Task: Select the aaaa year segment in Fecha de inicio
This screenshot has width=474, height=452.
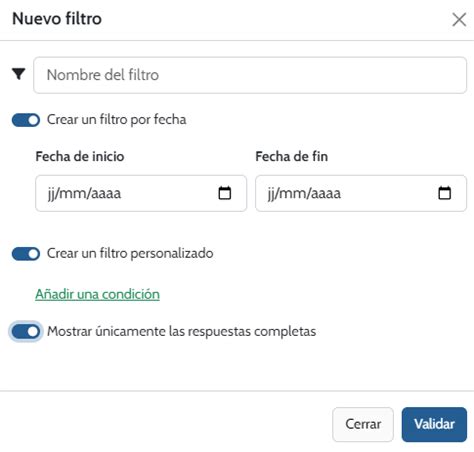Action: coord(106,194)
